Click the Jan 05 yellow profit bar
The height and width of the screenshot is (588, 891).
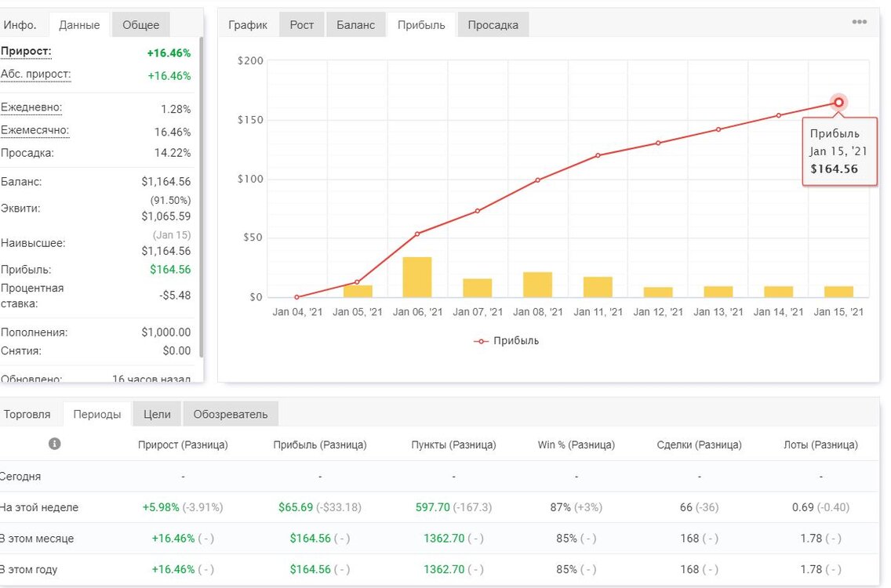(x=358, y=291)
